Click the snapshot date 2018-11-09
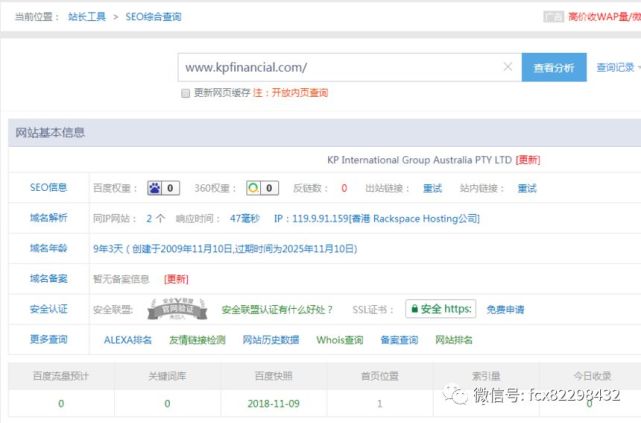Image resolution: width=641 pixels, height=423 pixels. pos(273,404)
